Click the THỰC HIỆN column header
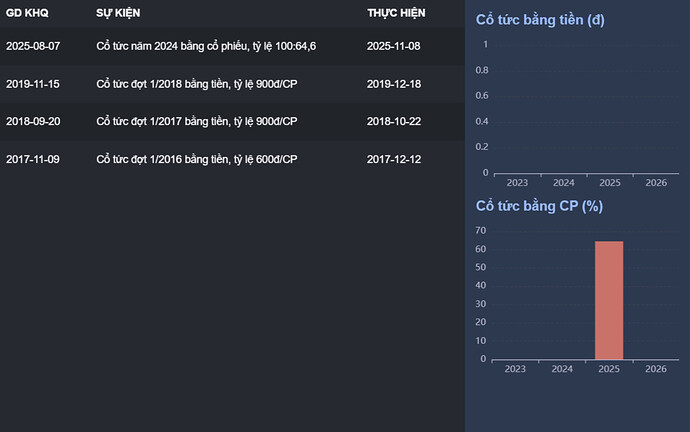Image resolution: width=690 pixels, height=432 pixels. coord(396,13)
